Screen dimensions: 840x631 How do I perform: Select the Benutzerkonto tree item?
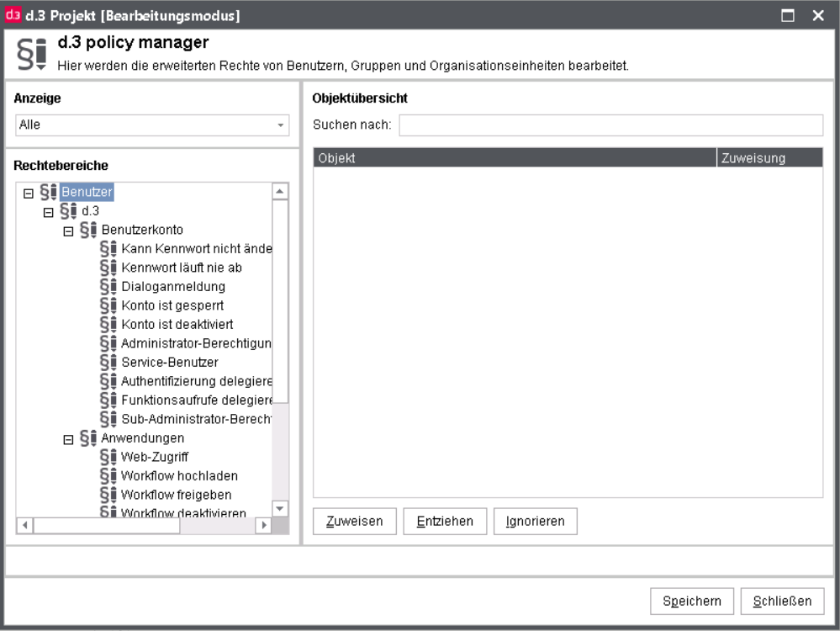point(142,230)
